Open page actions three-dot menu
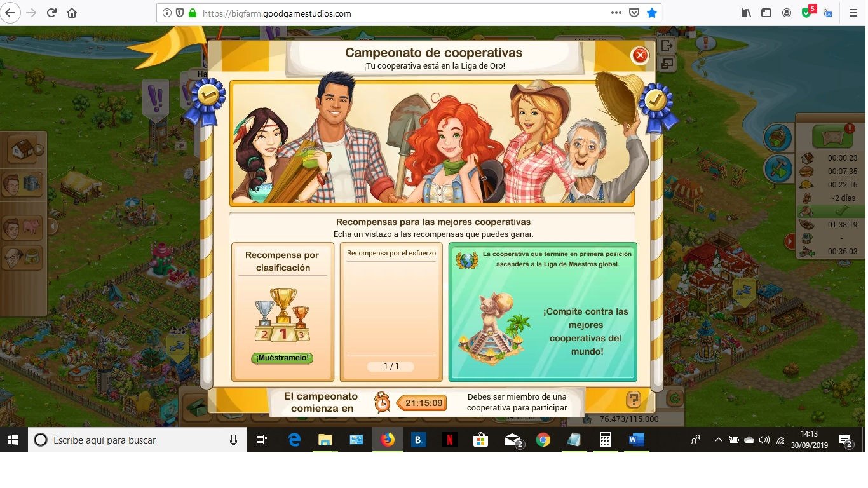 (616, 13)
